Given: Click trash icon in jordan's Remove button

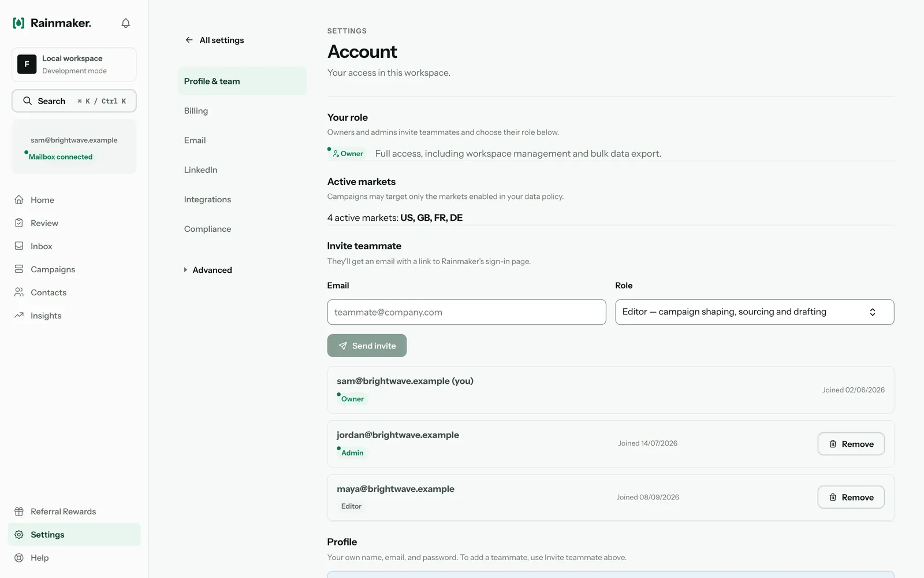Looking at the screenshot, I should click(x=833, y=444).
